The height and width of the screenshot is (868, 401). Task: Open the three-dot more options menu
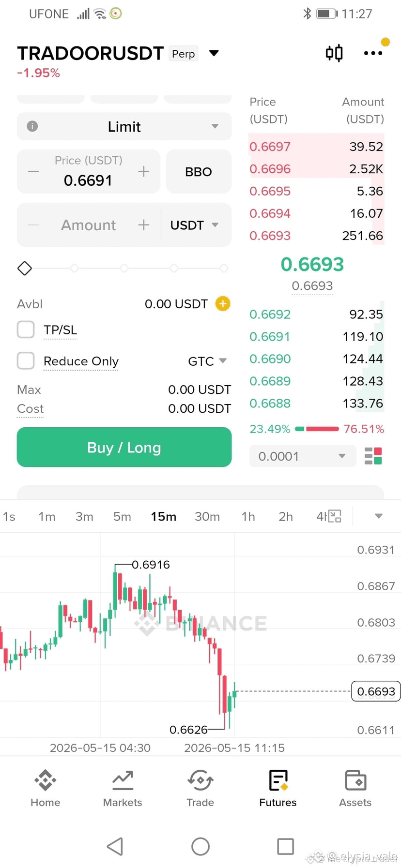373,53
